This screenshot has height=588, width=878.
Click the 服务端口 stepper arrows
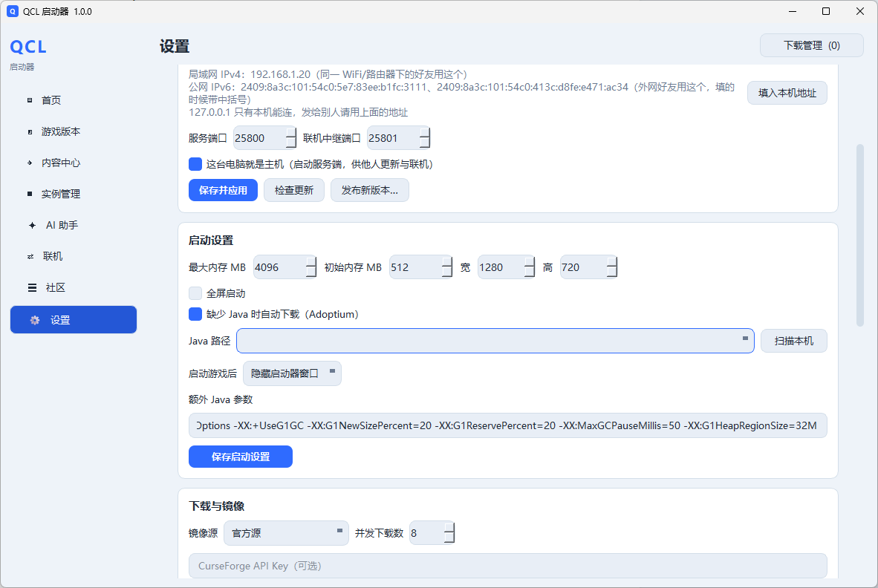coord(291,138)
